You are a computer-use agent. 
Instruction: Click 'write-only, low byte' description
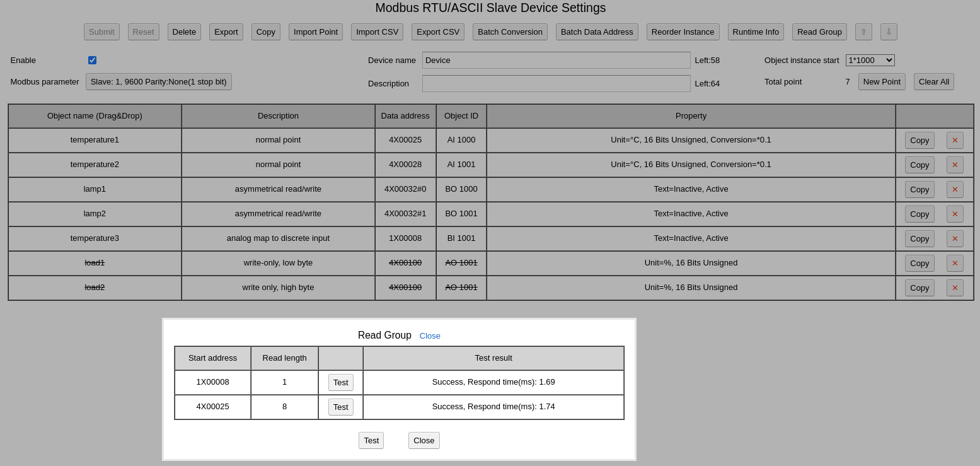pyautogui.click(x=278, y=263)
